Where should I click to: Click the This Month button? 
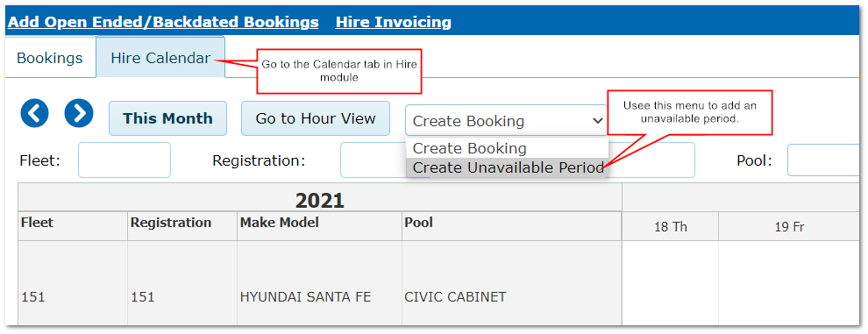(167, 118)
